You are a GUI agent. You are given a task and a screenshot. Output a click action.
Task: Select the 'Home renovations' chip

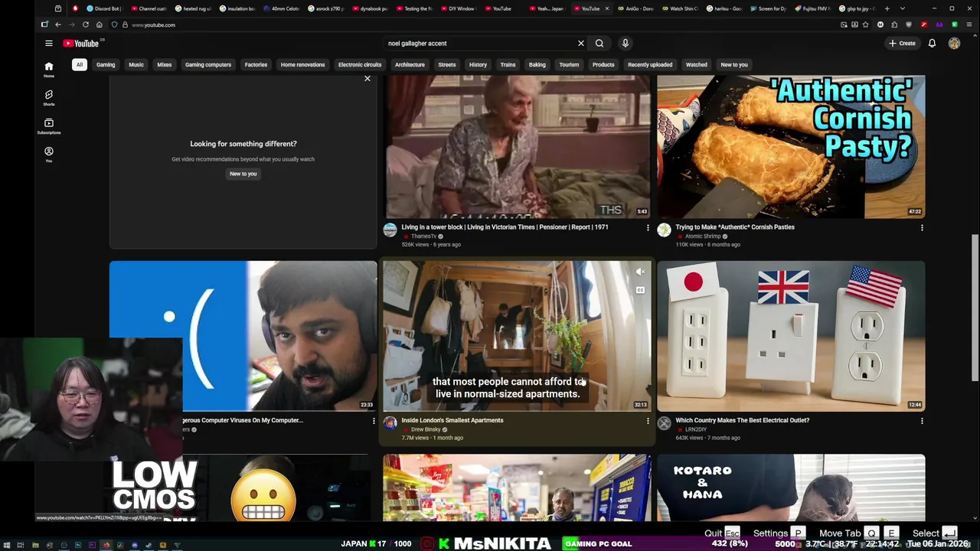tap(303, 64)
